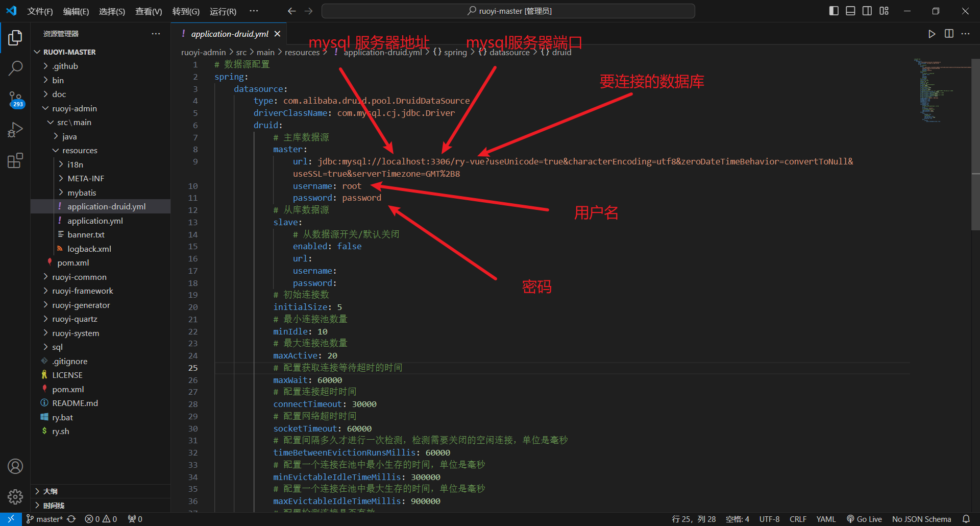The width and height of the screenshot is (980, 526).
Task: Open the Explorer view in activity bar
Action: tap(15, 37)
